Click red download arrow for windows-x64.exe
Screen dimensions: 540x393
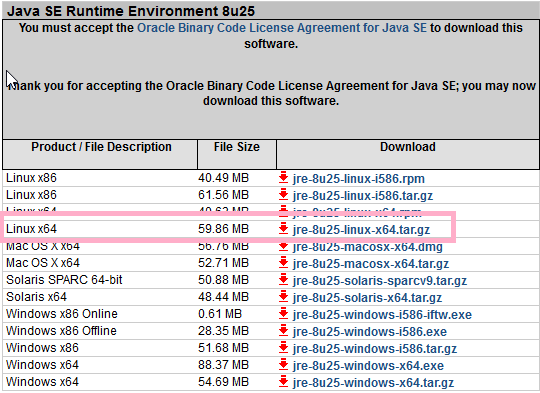pos(283,364)
